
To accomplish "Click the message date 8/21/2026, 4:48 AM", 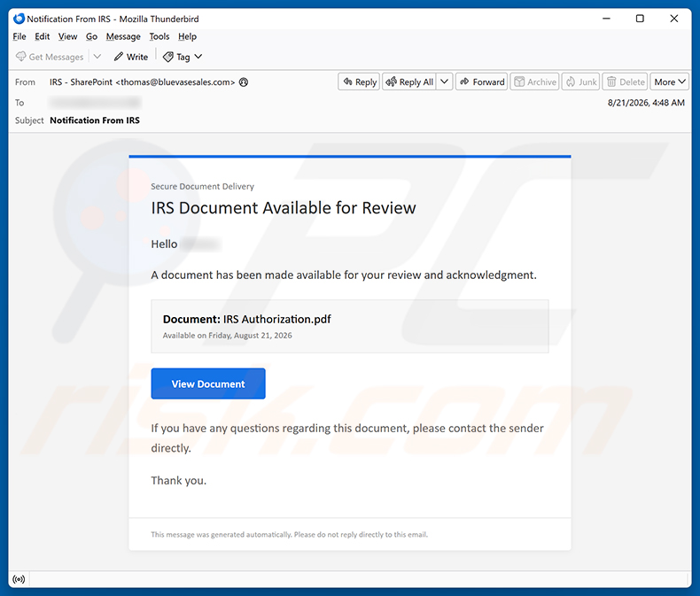I will (646, 103).
